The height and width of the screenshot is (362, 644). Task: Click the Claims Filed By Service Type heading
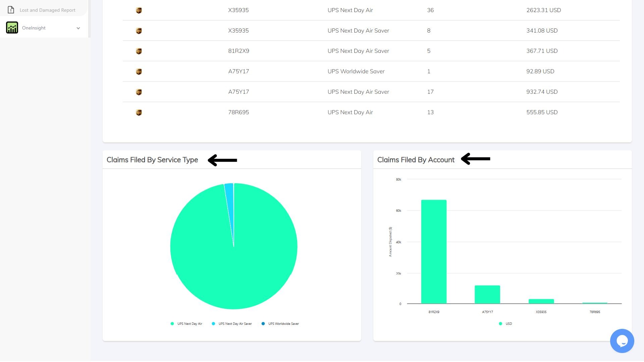(152, 160)
